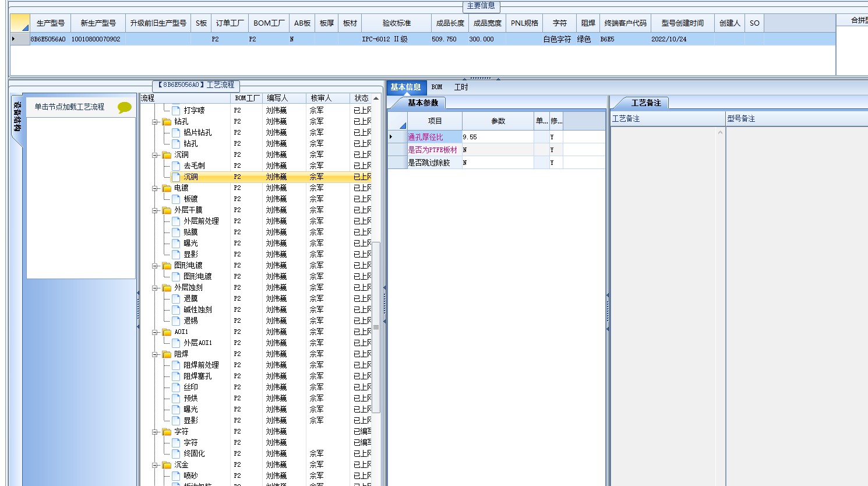Click the 外层干膜 folder icon
This screenshot has height=486, width=868.
coord(167,210)
